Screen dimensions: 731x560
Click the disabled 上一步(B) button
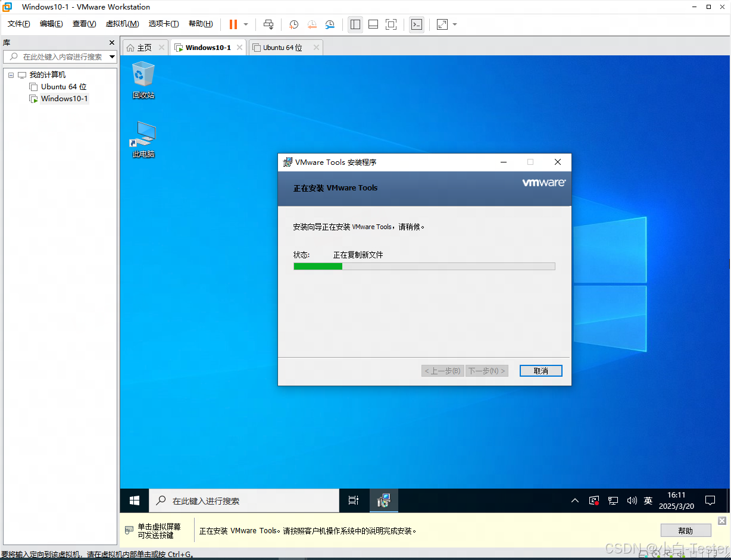coord(442,371)
